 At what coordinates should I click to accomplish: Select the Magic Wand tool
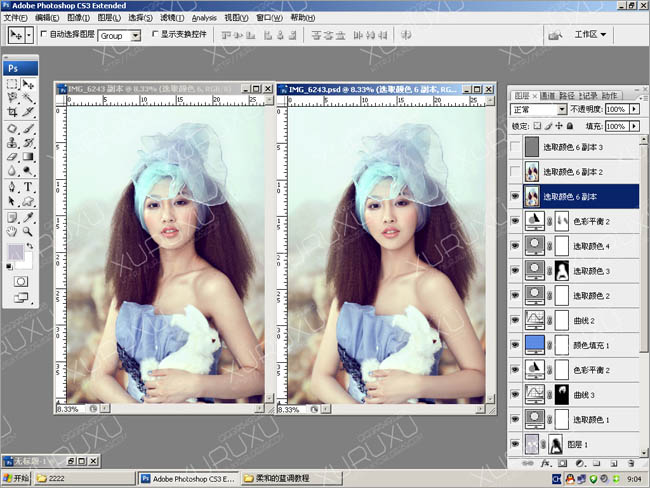click(x=28, y=99)
